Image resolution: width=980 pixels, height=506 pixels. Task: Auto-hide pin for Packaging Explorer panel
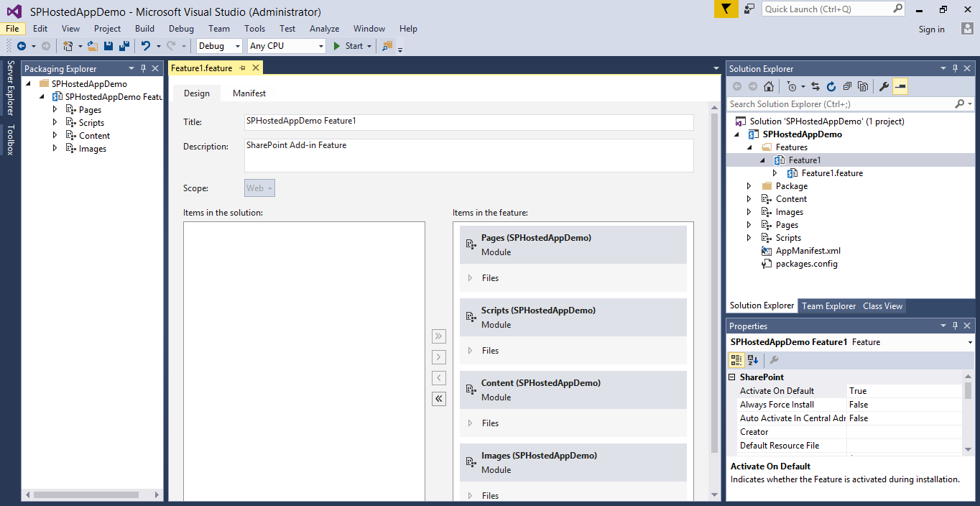(x=143, y=68)
